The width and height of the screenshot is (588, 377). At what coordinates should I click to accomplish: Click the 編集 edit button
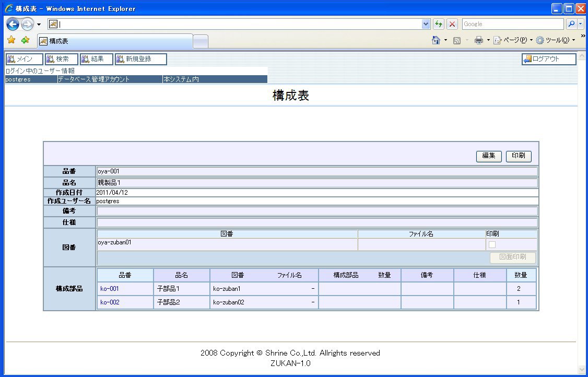click(489, 156)
